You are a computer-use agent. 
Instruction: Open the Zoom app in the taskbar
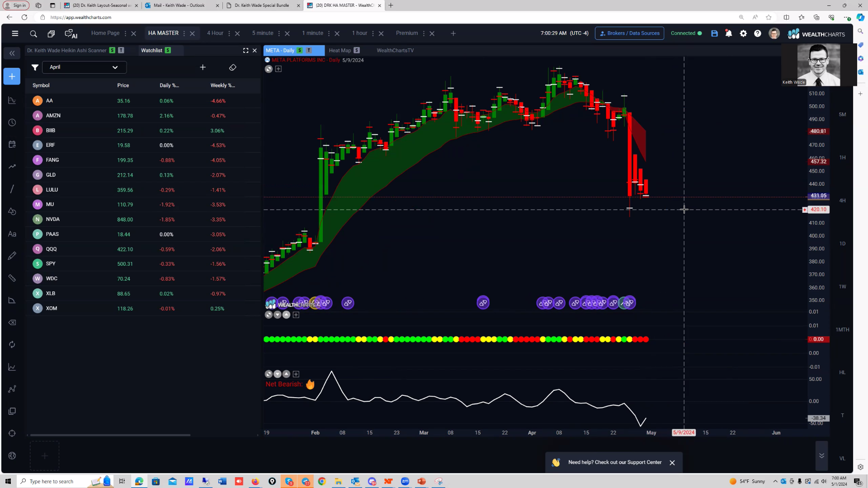[x=405, y=481]
